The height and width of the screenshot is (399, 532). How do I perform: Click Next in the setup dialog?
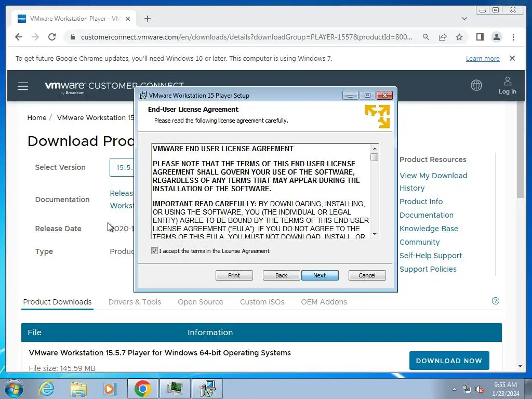point(320,275)
